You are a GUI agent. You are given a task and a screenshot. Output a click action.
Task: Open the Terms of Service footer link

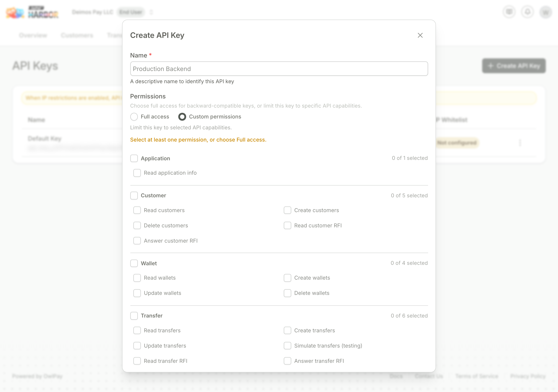tap(477, 376)
